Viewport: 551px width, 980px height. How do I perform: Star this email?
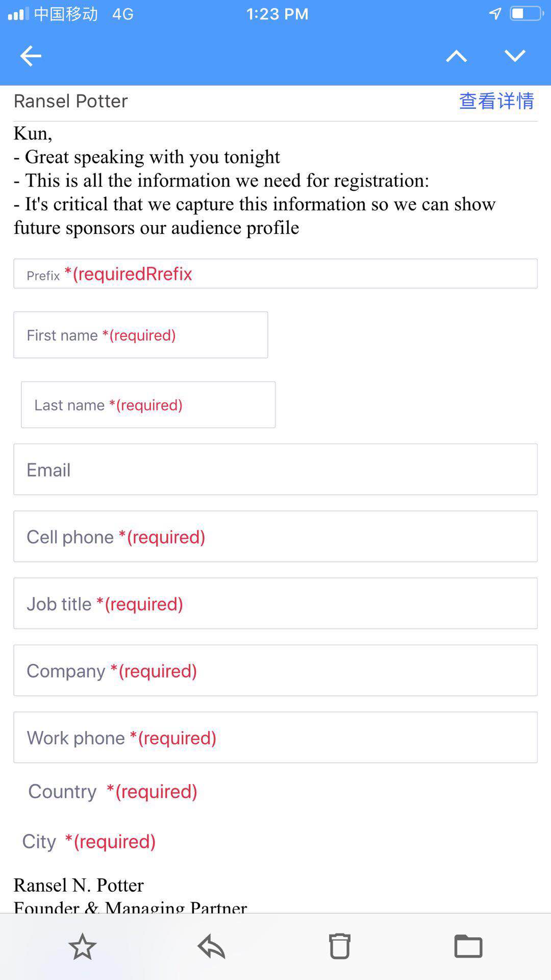pyautogui.click(x=82, y=946)
